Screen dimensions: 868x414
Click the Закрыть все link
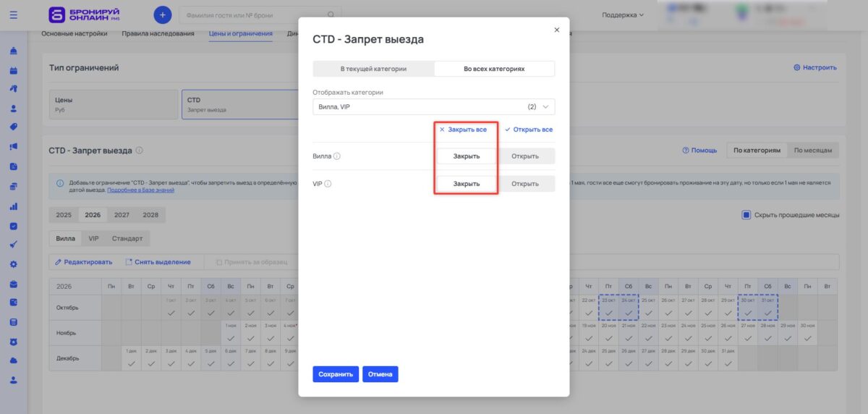(463, 130)
